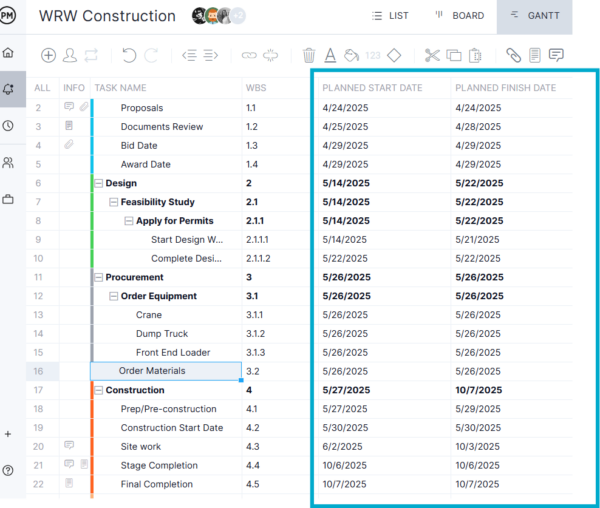Link tasks using the chain link icon
Image resolution: width=600 pixels, height=508 pixels.
tap(249, 55)
